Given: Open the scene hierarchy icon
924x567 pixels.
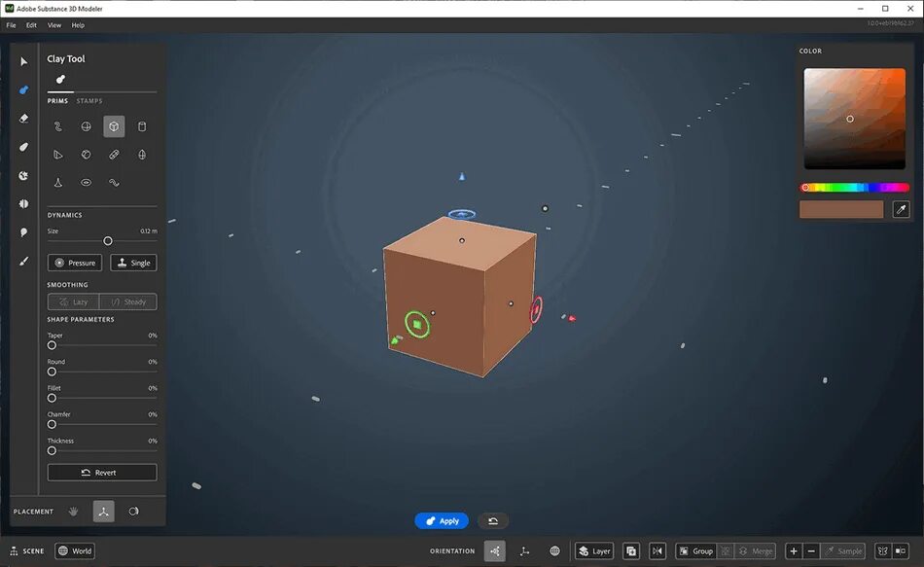Looking at the screenshot, I should 14,551.
